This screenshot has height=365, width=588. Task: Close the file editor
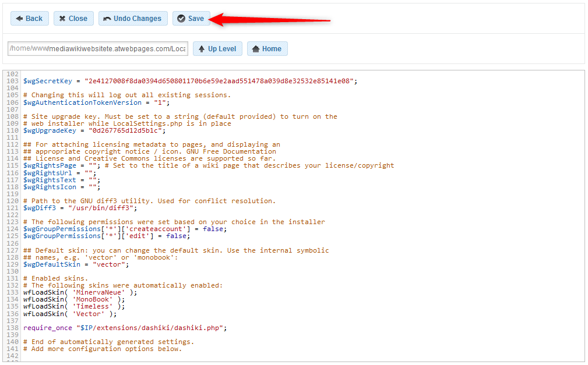coord(73,18)
